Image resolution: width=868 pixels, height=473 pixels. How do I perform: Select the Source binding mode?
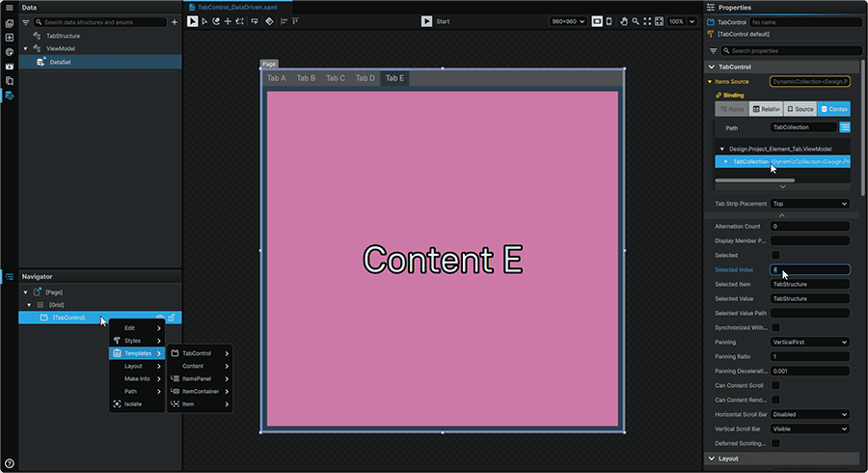[800, 109]
